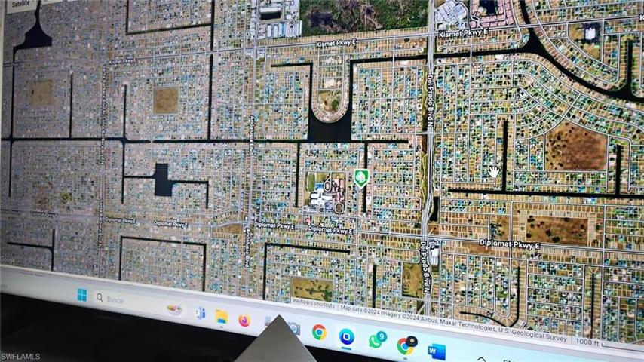Select the active blue round app icon
This screenshot has width=644, height=362.
347,336
